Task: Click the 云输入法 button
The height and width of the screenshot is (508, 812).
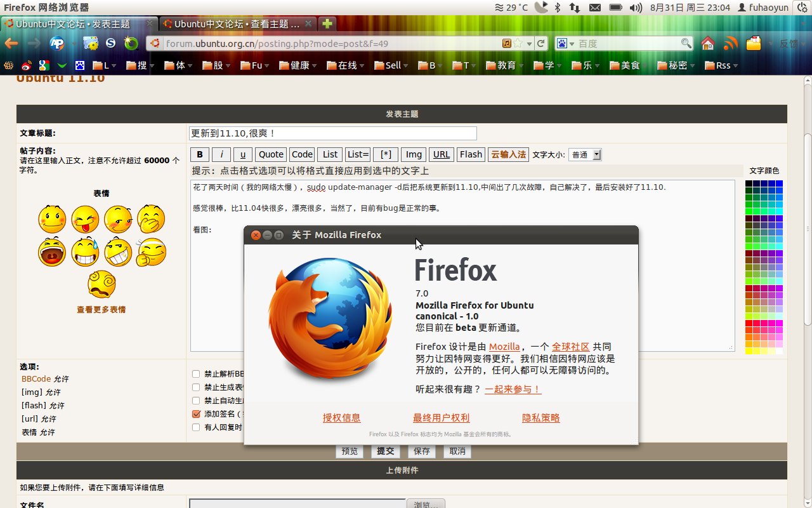Action: click(509, 154)
